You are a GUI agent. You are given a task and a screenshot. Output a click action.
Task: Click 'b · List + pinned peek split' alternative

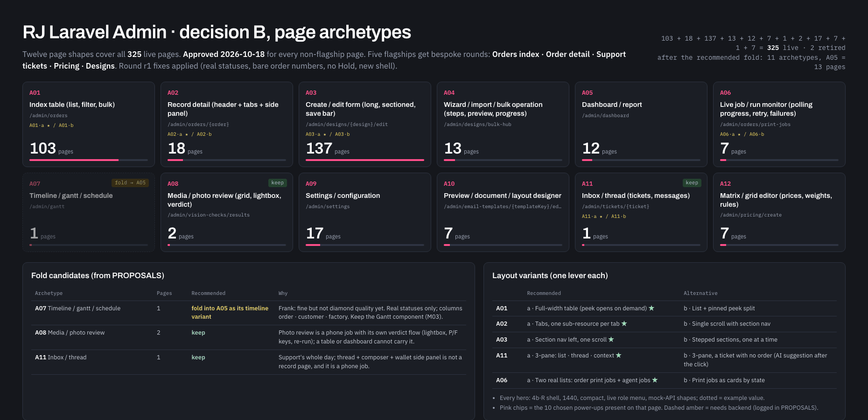pos(719,308)
